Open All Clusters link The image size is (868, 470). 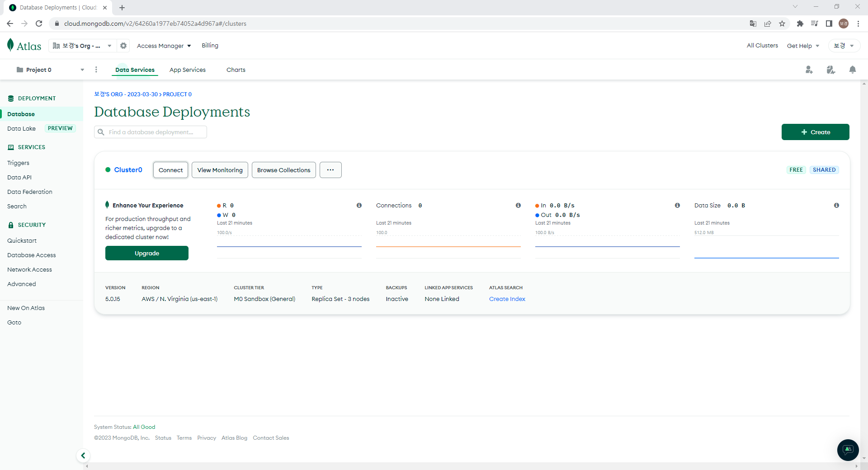tap(762, 45)
